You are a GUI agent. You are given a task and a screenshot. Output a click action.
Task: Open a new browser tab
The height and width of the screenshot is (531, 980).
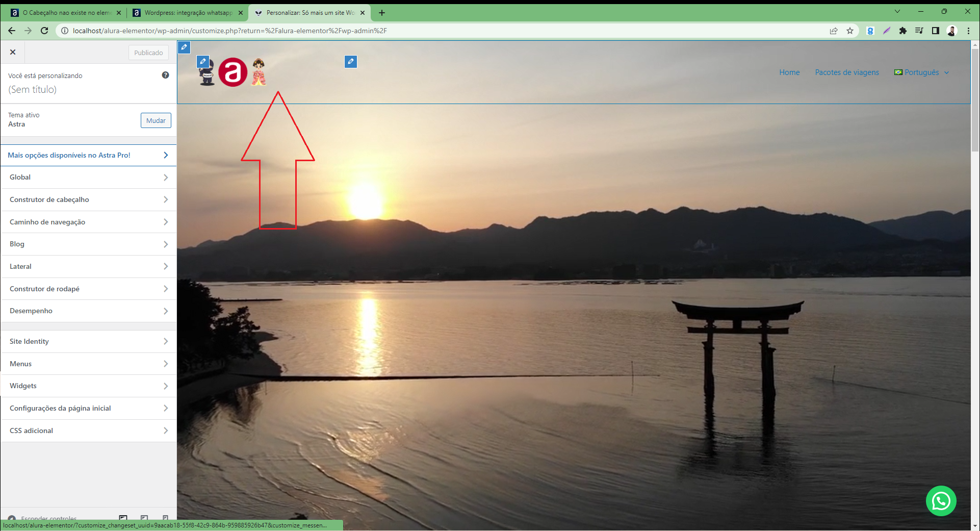pos(382,13)
